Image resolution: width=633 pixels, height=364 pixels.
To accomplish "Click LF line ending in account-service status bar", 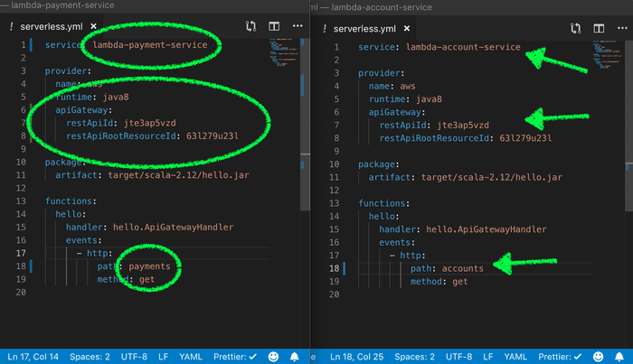I will pos(487,357).
